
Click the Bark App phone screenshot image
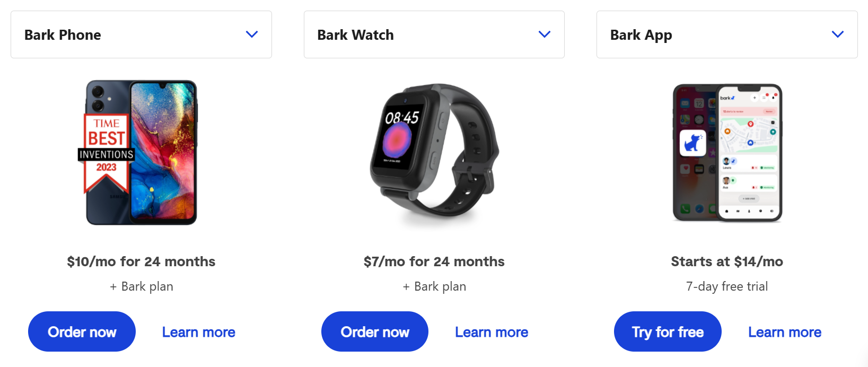[727, 153]
